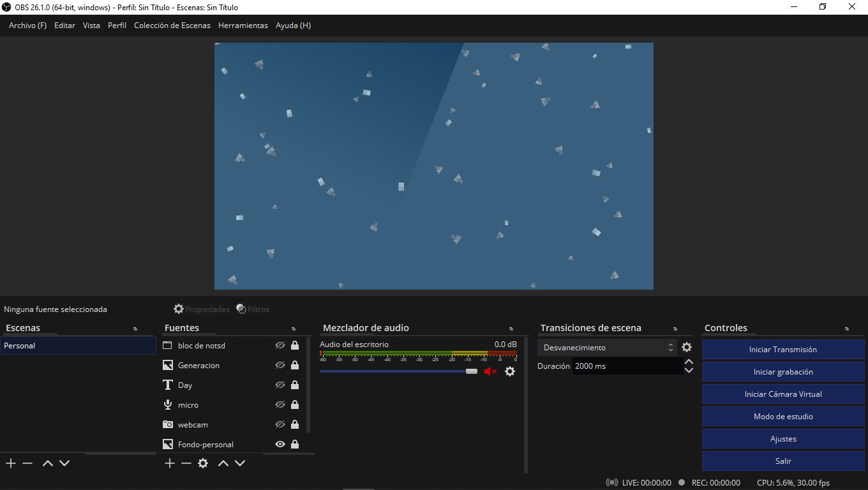Click the microphone icon of micro source
The width and height of the screenshot is (868, 490).
click(x=168, y=405)
